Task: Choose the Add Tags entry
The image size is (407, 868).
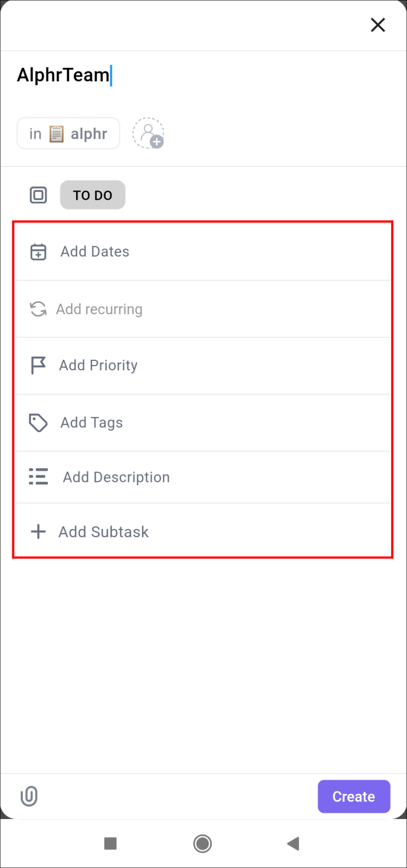Action: [x=203, y=423]
